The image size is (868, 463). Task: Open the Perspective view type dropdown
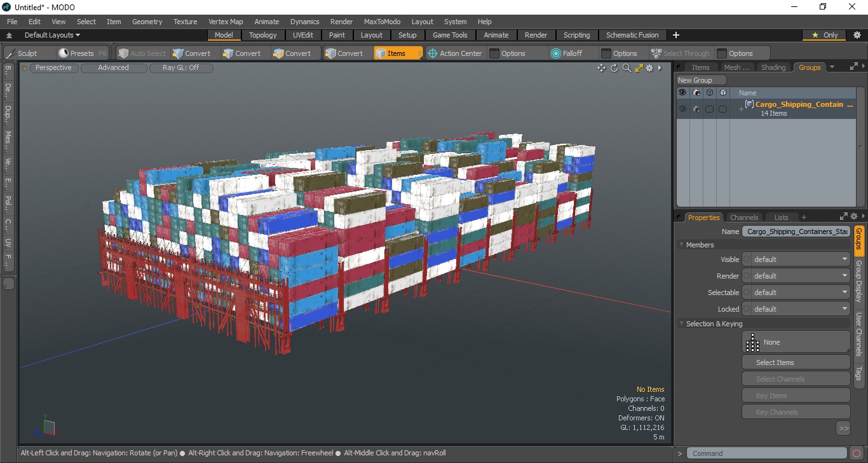click(x=54, y=68)
